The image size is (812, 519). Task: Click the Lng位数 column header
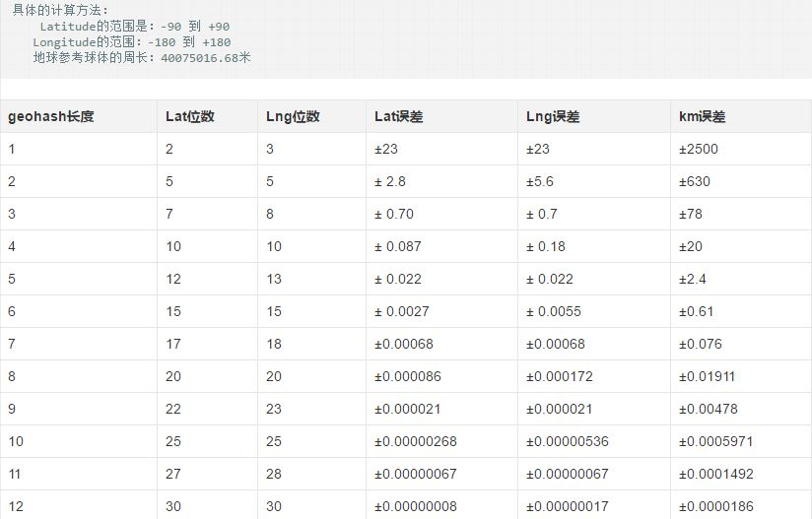point(293,116)
